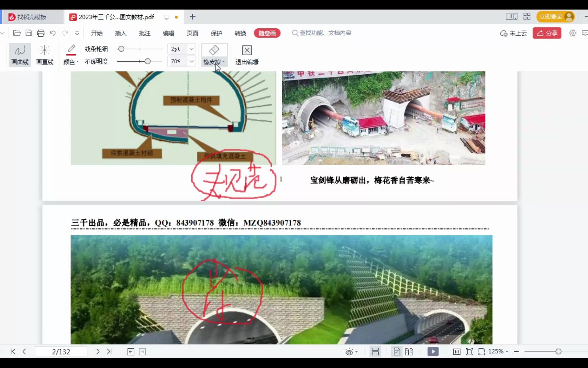The height and width of the screenshot is (368, 588).
Task: Start slideshow play mode
Action: coord(433,352)
